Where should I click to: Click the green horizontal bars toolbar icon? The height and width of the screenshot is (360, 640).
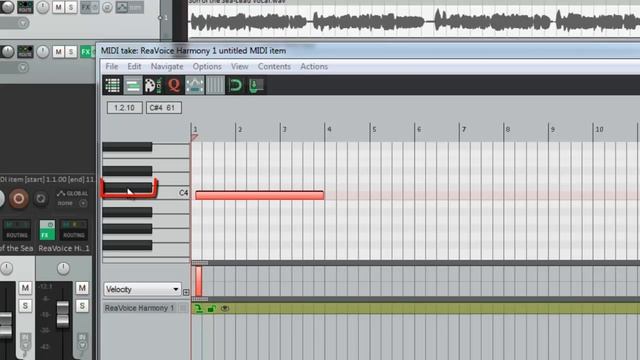[x=133, y=85]
